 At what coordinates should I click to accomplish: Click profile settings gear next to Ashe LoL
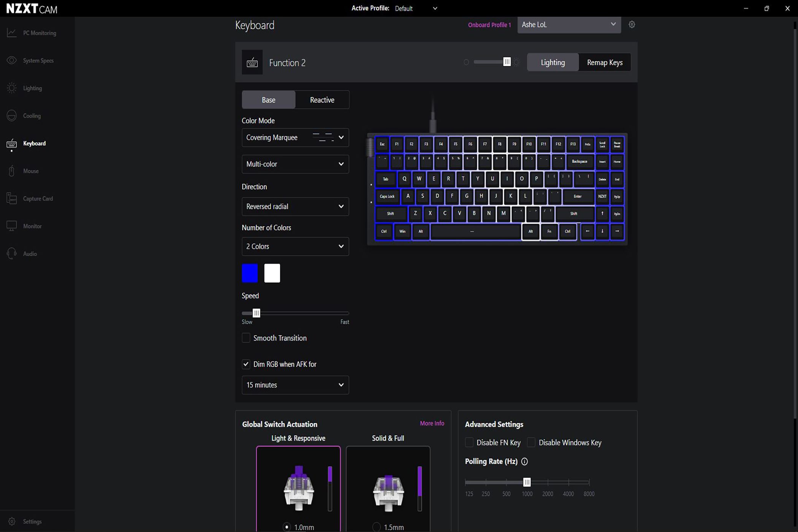pyautogui.click(x=632, y=25)
